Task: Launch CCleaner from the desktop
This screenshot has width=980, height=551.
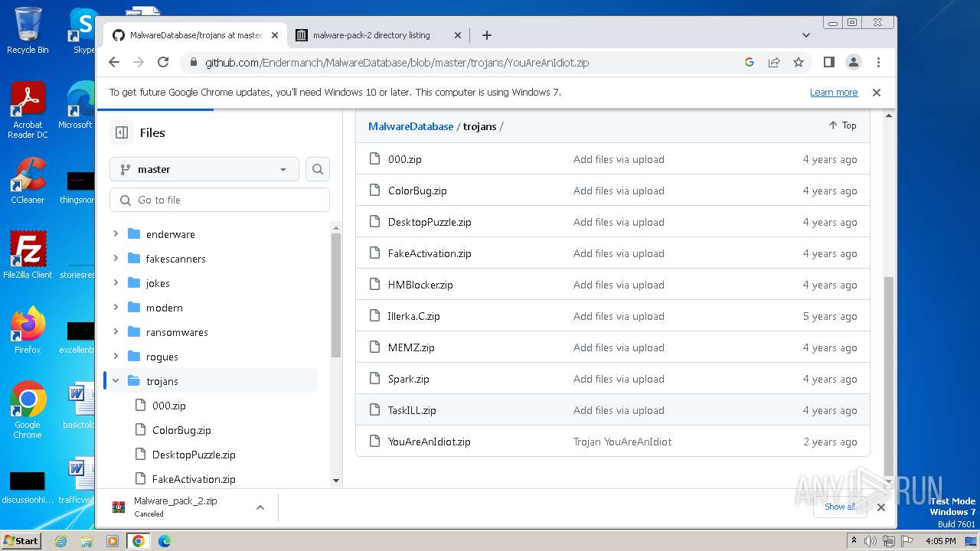Action: (x=28, y=181)
